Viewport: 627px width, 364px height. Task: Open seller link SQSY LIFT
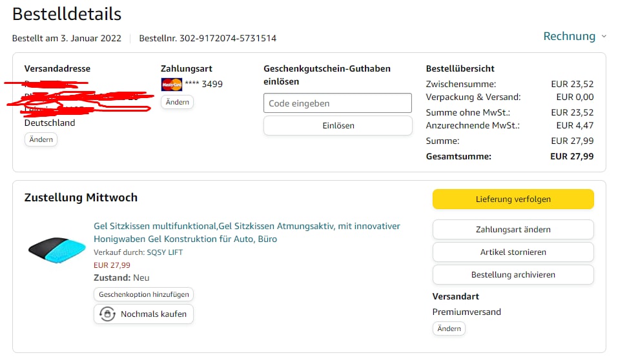pyautogui.click(x=165, y=252)
